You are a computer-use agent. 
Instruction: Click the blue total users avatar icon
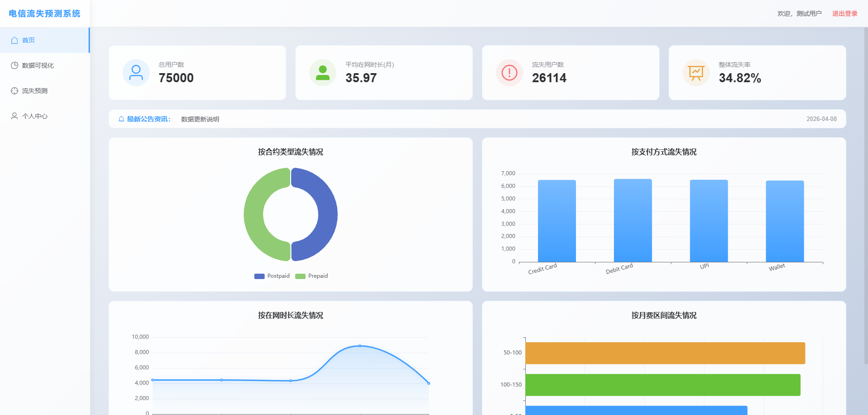[136, 73]
